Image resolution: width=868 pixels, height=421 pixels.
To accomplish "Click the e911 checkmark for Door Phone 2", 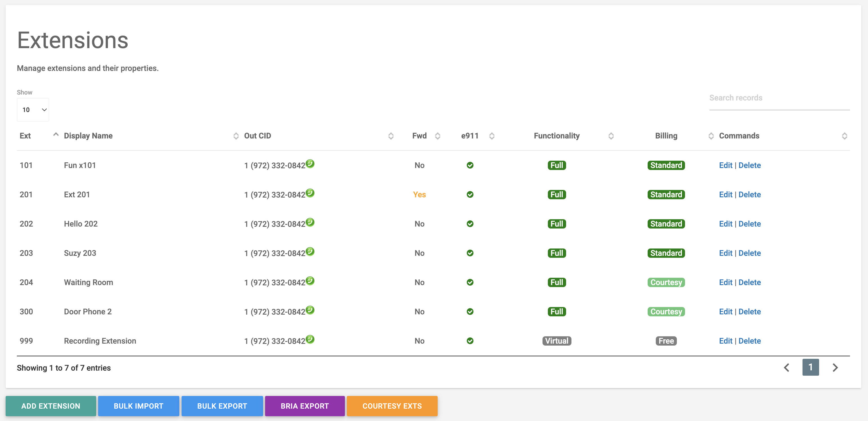I will click(470, 312).
